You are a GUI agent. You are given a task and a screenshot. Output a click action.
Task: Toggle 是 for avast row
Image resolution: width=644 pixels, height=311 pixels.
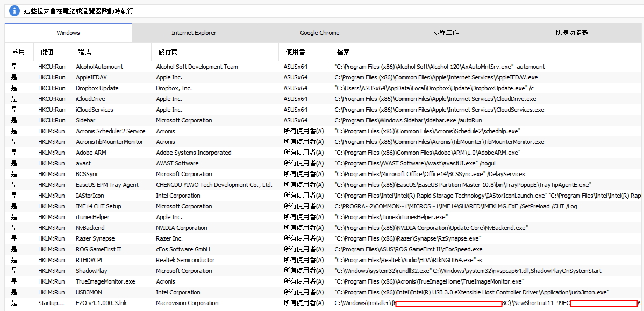click(15, 163)
